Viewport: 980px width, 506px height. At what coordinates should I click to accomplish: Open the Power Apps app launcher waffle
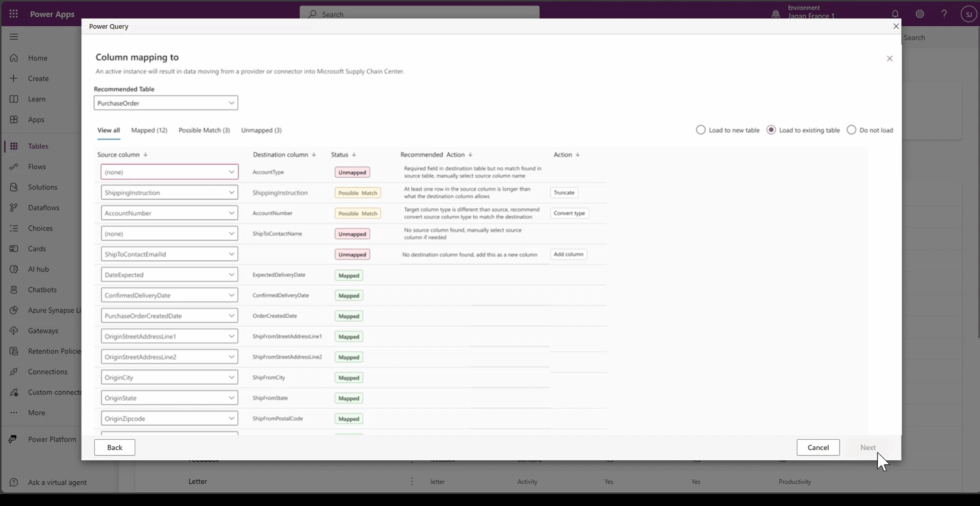click(x=14, y=14)
